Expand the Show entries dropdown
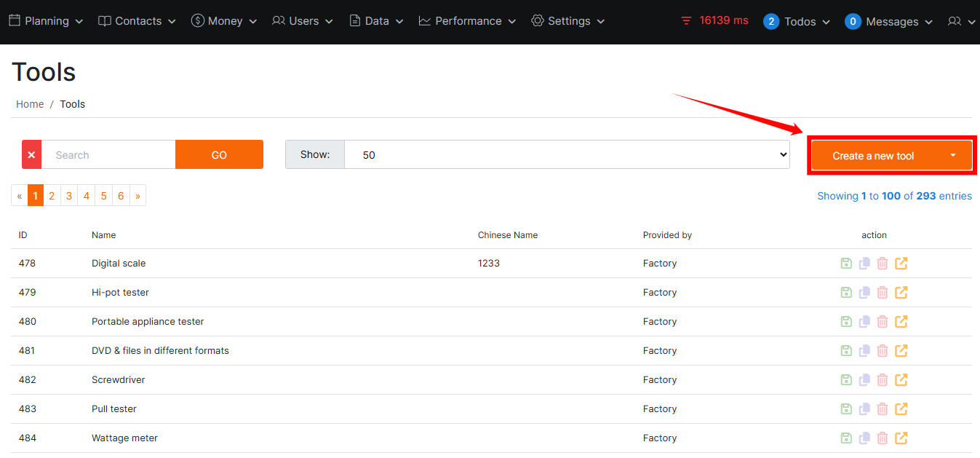 point(566,154)
